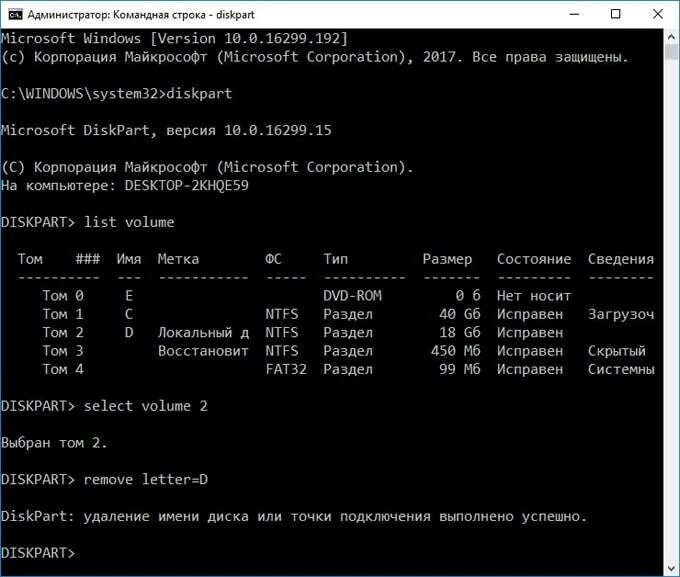The width and height of the screenshot is (680, 577).
Task: Click the 'Сведения' column header
Action: (621, 259)
